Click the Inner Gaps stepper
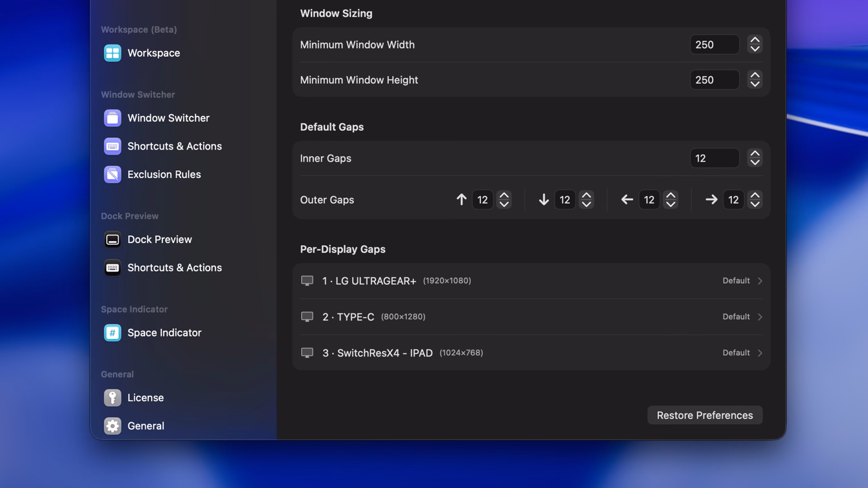 point(755,159)
